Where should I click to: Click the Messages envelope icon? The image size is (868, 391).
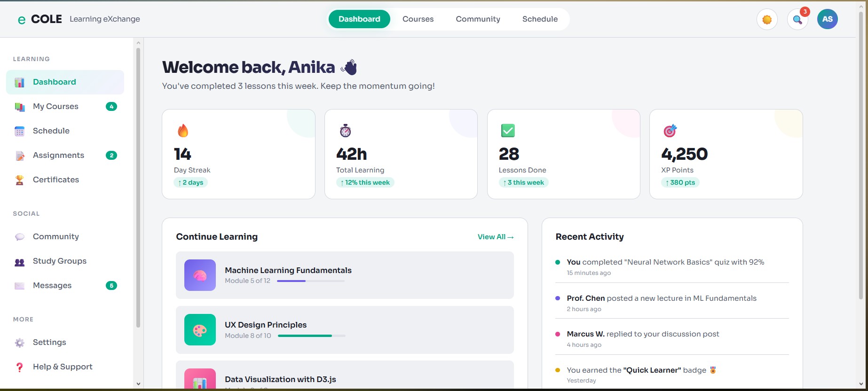[19, 286]
